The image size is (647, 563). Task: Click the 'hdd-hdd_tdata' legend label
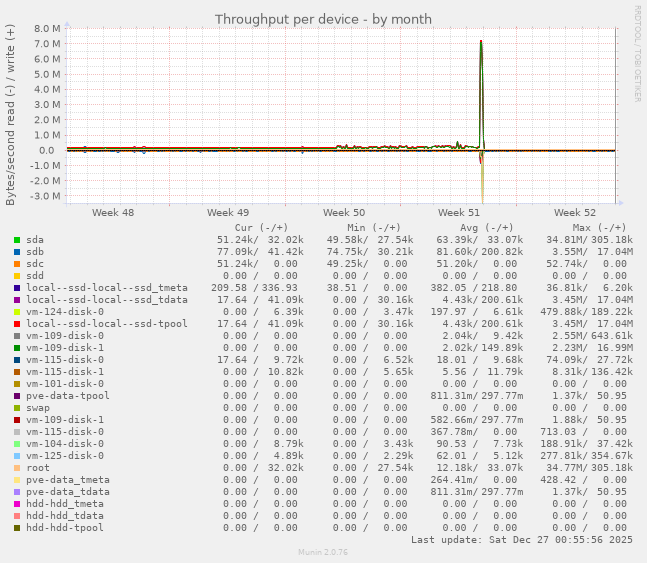point(65,516)
